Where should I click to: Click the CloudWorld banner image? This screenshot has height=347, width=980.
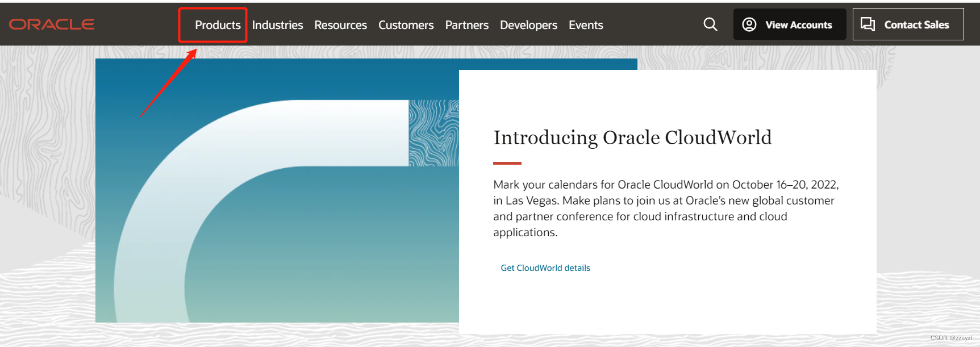point(277,191)
